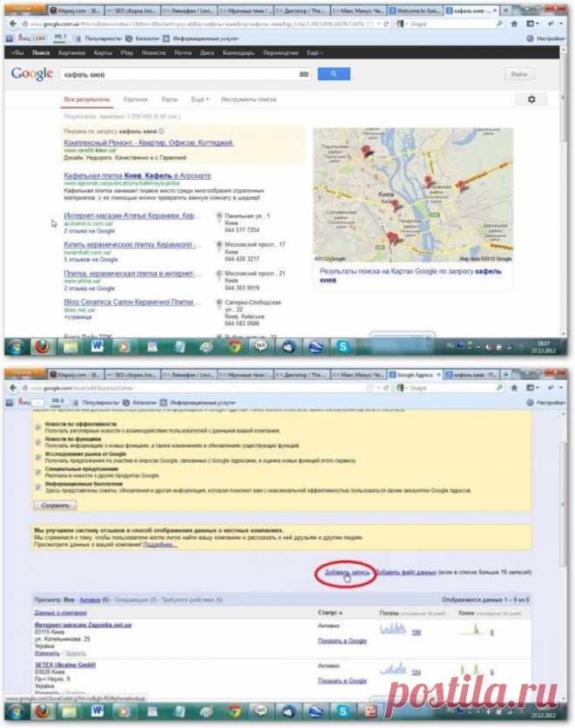Viewport: 575px width, 728px height.
Task: Open Start menu in the upper taskbar
Action: (17, 347)
